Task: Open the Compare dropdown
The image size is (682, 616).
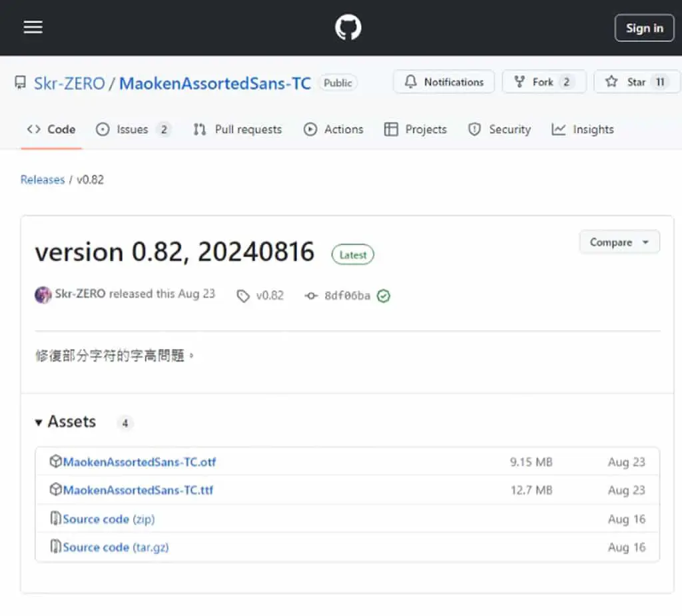Action: pyautogui.click(x=619, y=242)
